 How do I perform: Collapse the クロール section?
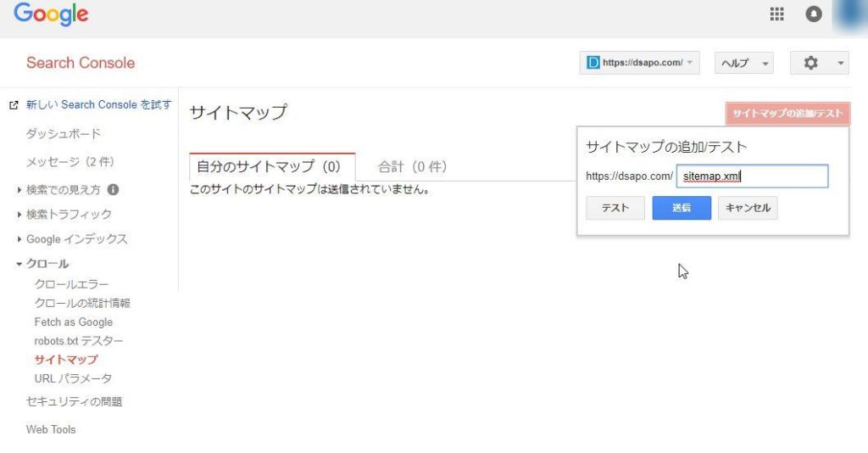tap(19, 264)
